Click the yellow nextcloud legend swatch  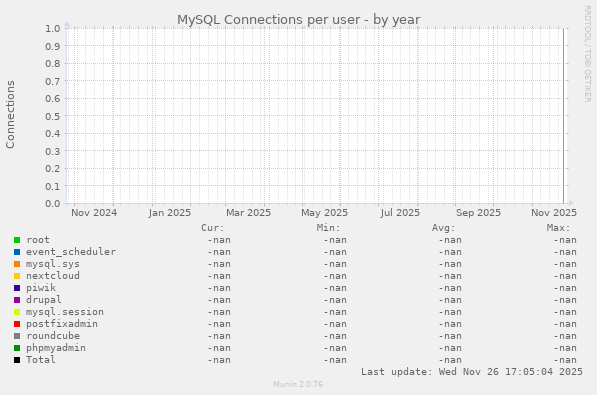click(x=17, y=276)
